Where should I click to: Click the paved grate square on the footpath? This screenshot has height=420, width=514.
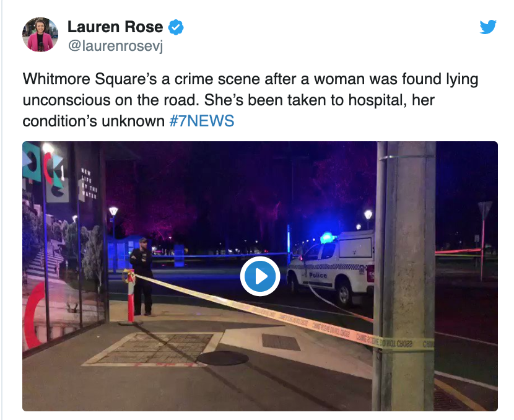pos(152,349)
